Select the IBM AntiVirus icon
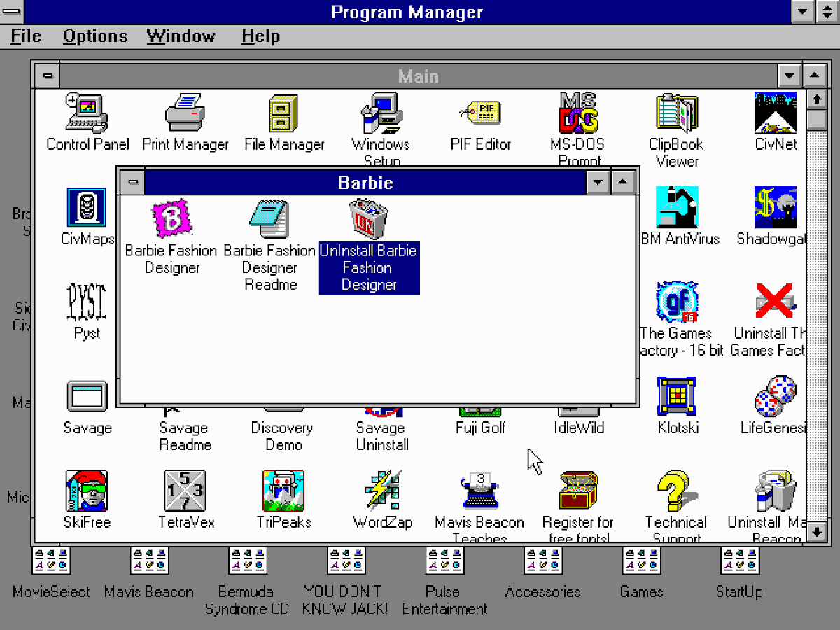 tap(677, 207)
